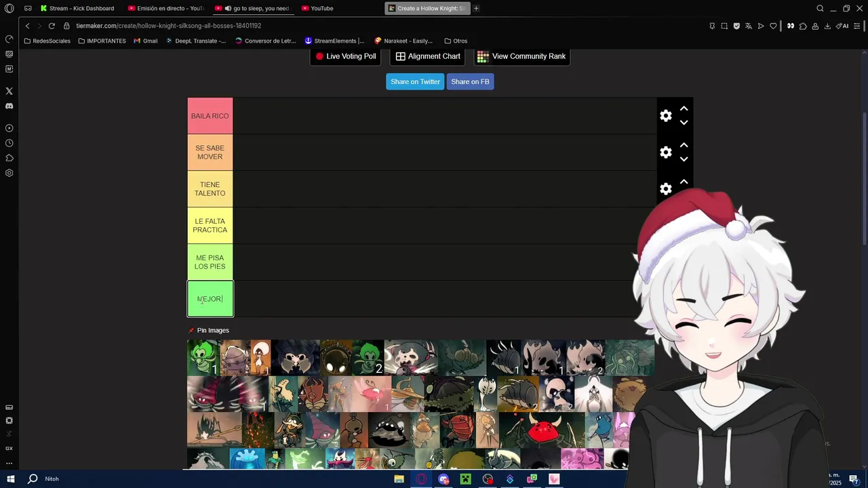
Task: Click the heart bookmark icon in toolbar
Action: [x=773, y=26]
